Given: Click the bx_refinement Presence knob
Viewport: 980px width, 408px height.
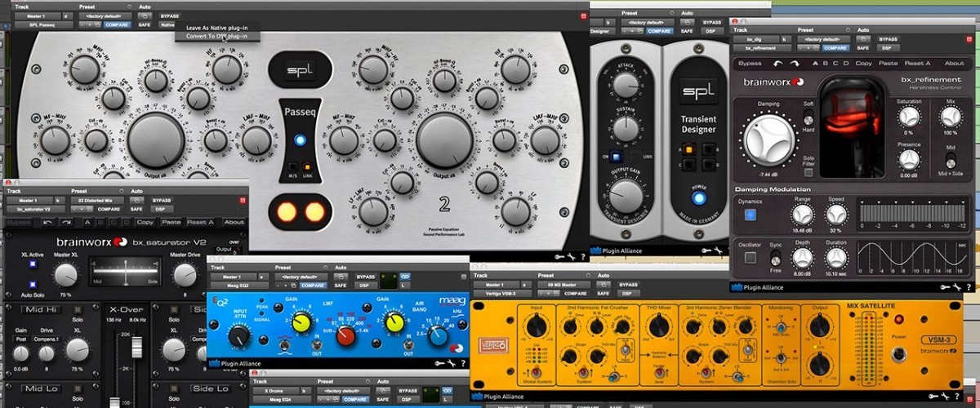Looking at the screenshot, I should point(908,161).
